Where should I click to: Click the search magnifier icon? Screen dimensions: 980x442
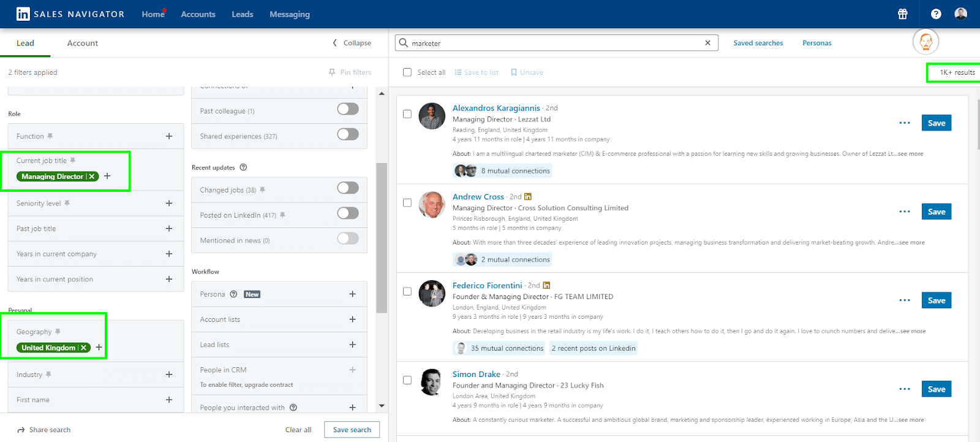pyautogui.click(x=404, y=43)
